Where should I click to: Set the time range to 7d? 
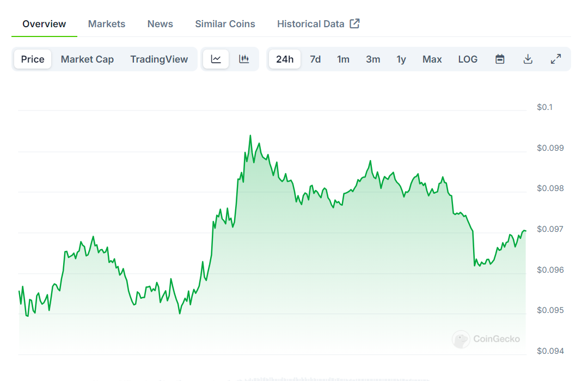(315, 59)
